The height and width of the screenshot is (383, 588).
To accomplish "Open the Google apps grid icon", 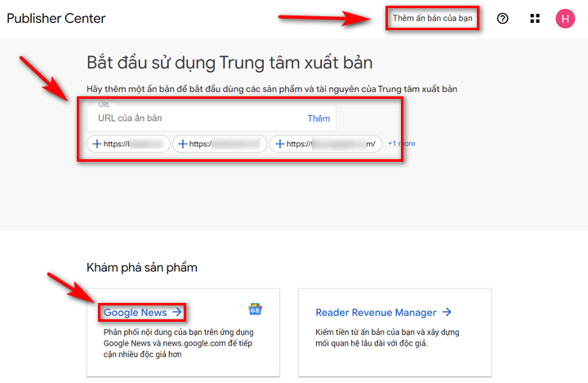I will point(535,19).
